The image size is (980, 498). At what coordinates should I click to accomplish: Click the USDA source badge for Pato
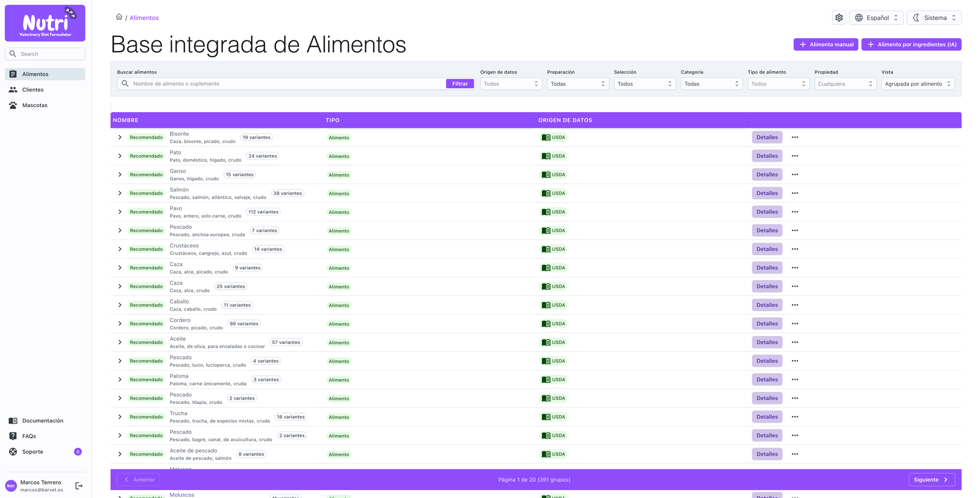click(x=554, y=156)
